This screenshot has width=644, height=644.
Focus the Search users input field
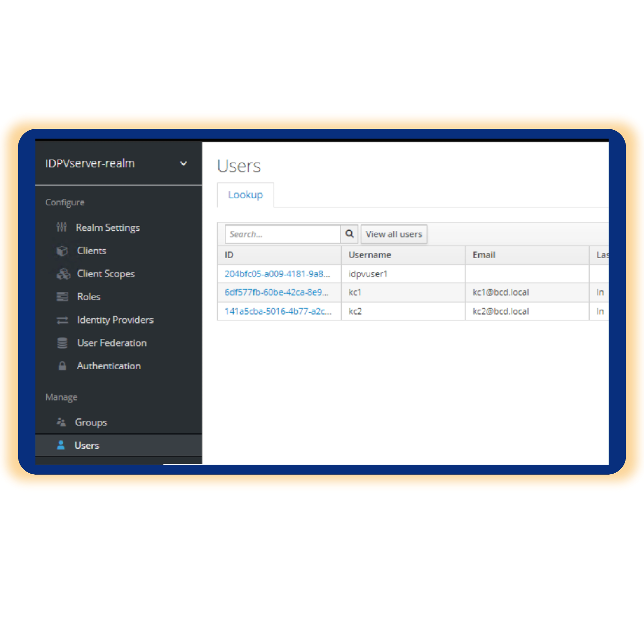click(282, 234)
